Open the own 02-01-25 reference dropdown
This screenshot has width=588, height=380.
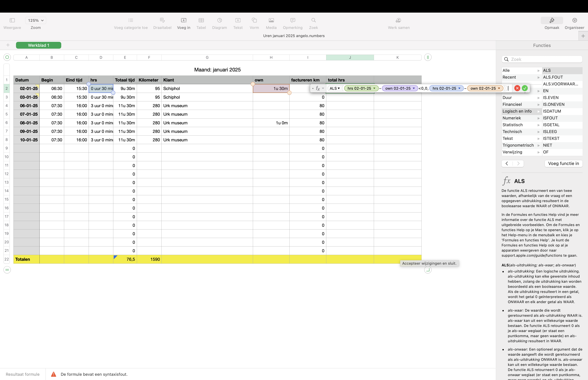pyautogui.click(x=414, y=88)
